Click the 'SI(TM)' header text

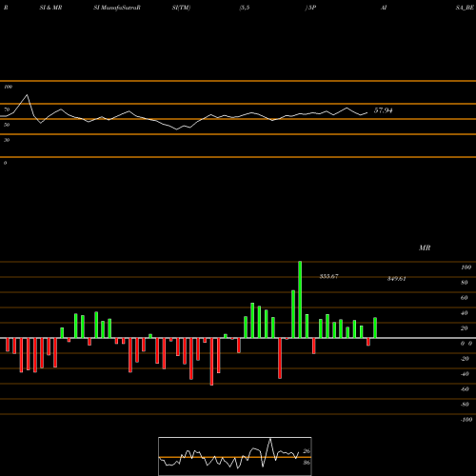[x=181, y=8]
